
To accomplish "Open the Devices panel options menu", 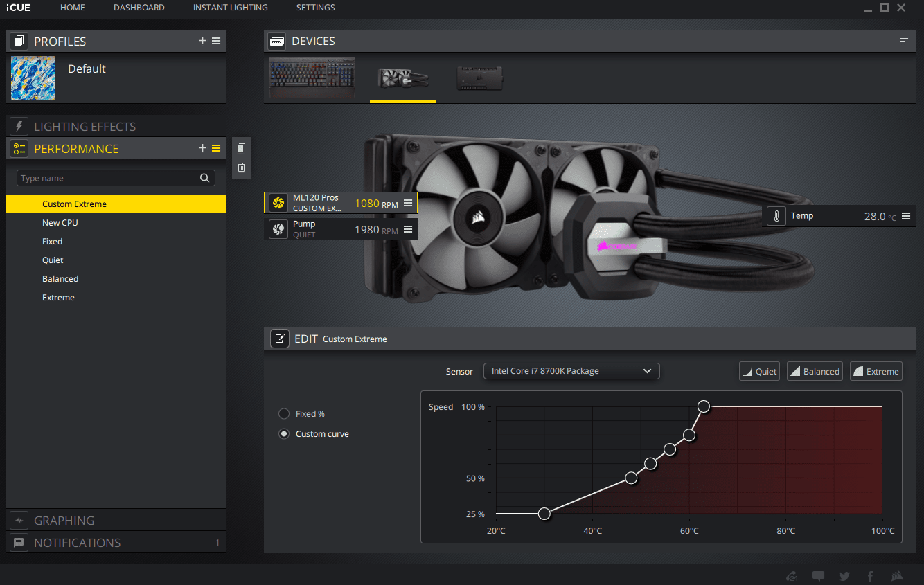I will coord(904,41).
